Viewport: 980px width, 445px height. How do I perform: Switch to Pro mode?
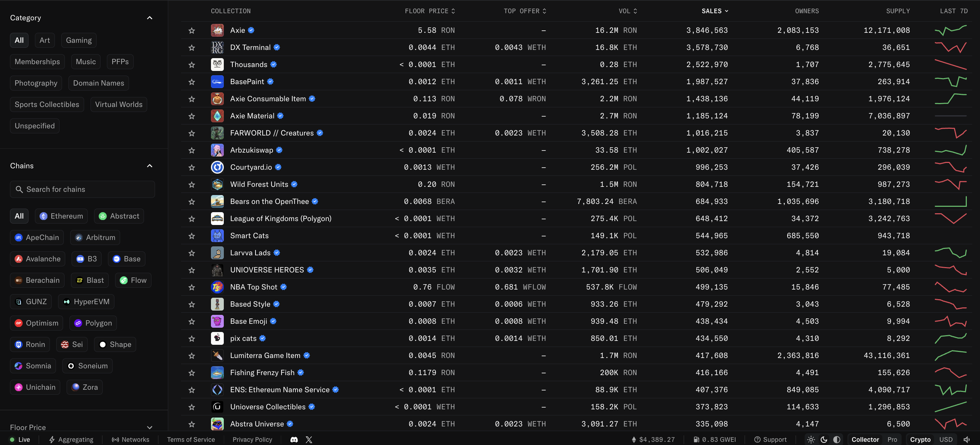coord(892,439)
